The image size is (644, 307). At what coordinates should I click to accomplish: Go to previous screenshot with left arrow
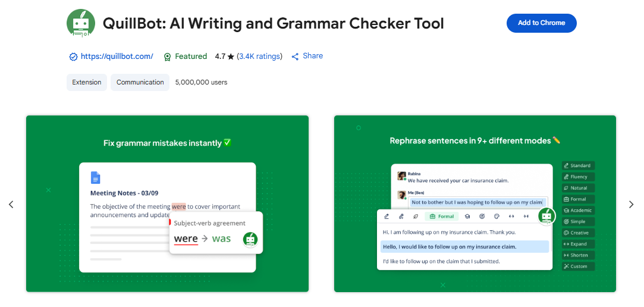11,205
